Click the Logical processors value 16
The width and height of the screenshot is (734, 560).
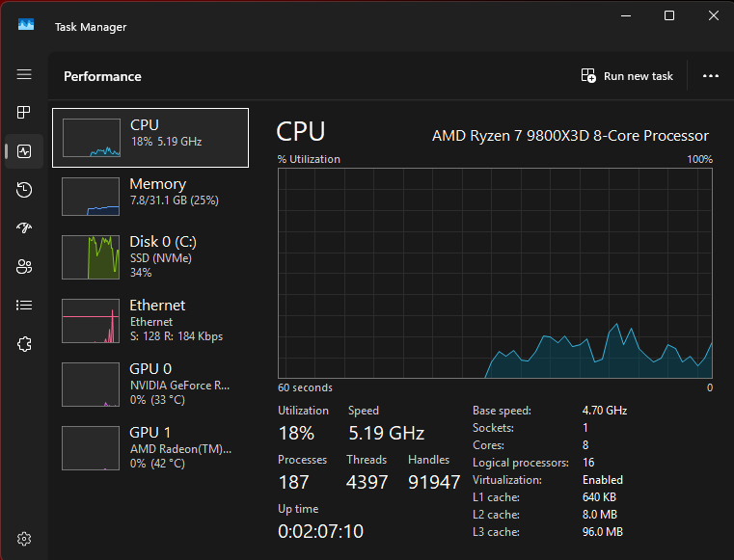588,463
